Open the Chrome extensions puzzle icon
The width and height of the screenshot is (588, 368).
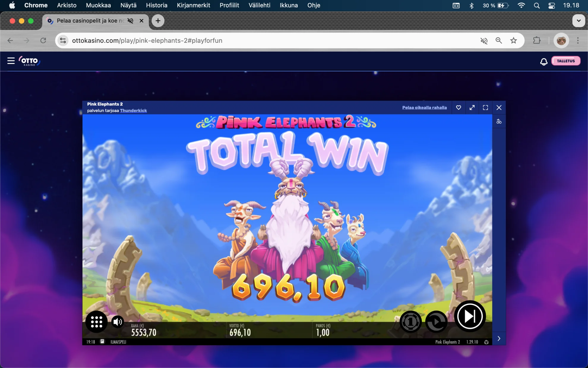click(x=537, y=40)
